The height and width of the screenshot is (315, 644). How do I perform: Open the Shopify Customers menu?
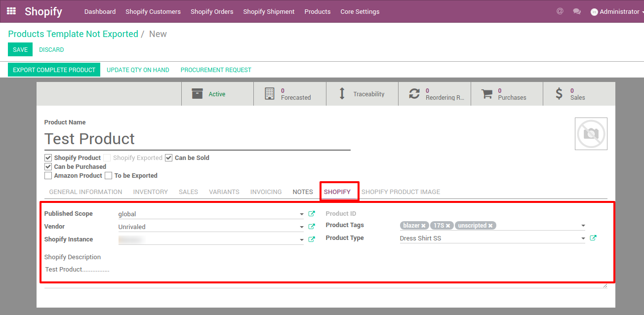153,11
